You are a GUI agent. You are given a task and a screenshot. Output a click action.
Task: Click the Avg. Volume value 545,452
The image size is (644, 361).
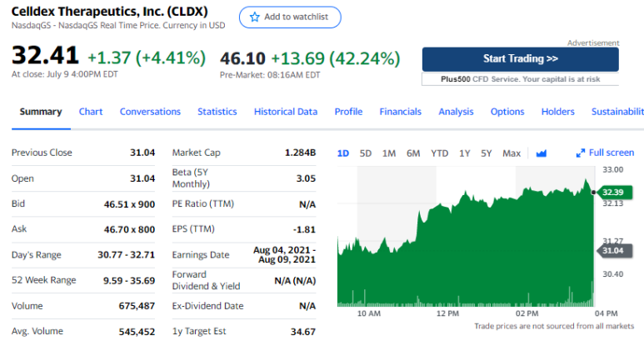(137, 332)
